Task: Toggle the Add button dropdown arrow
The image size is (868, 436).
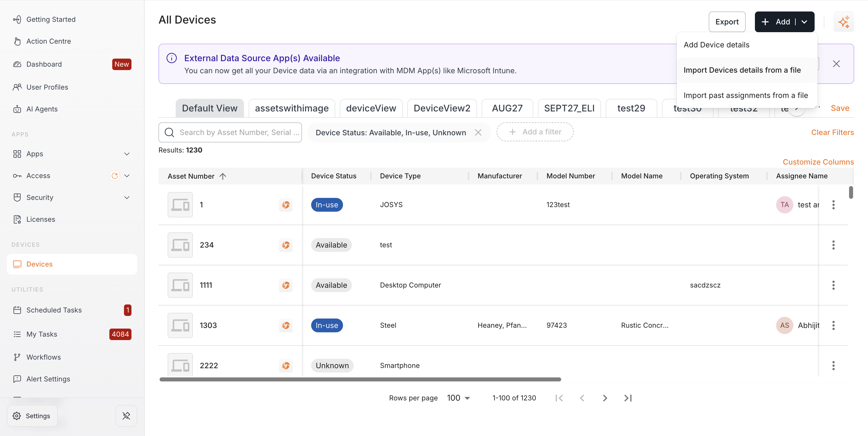Action: click(x=804, y=22)
